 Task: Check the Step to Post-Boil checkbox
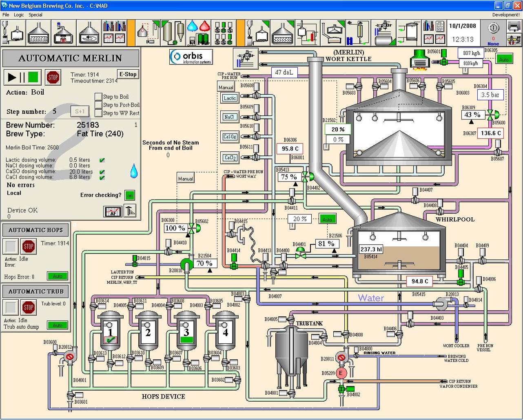tap(98, 105)
